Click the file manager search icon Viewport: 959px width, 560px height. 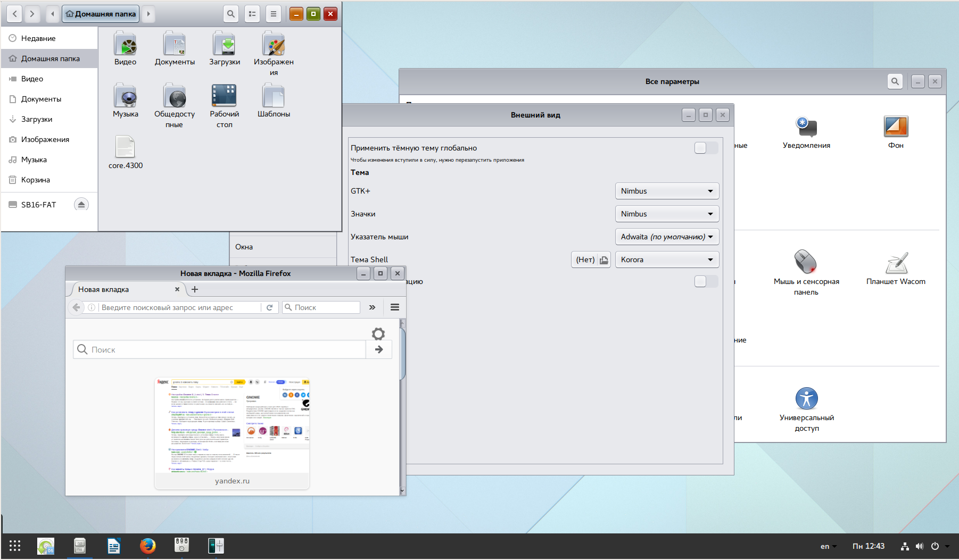230,14
